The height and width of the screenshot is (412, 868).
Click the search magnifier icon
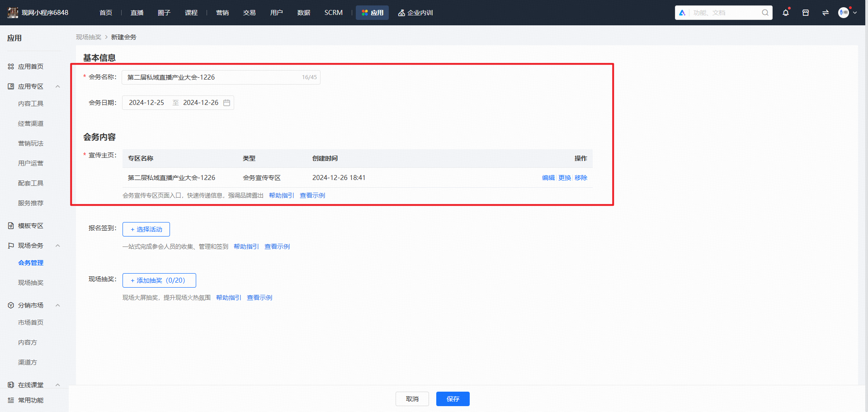point(765,13)
